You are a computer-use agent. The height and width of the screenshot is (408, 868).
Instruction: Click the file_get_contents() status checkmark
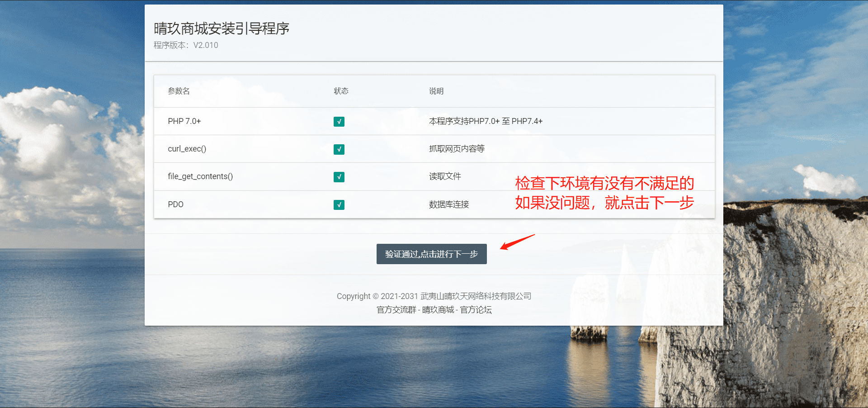(339, 177)
